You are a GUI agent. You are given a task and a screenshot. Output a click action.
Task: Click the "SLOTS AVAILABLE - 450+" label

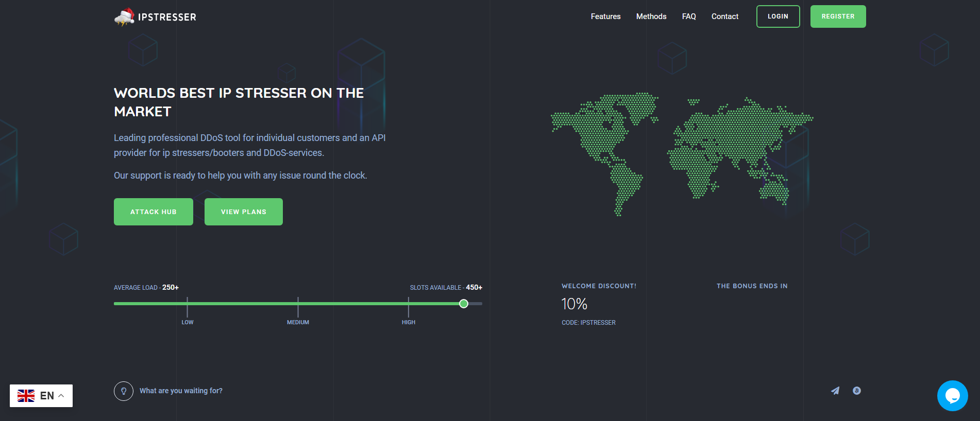pyautogui.click(x=446, y=287)
